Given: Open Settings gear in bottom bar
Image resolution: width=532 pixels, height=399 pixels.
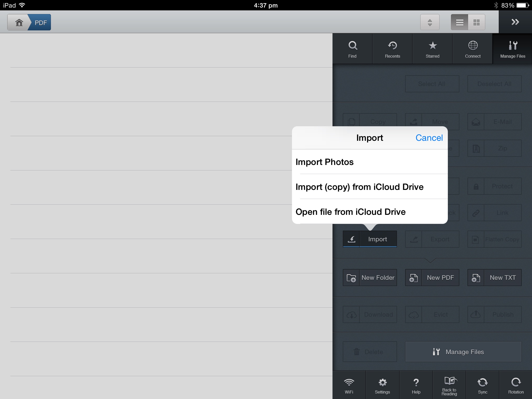Looking at the screenshot, I should [382, 385].
